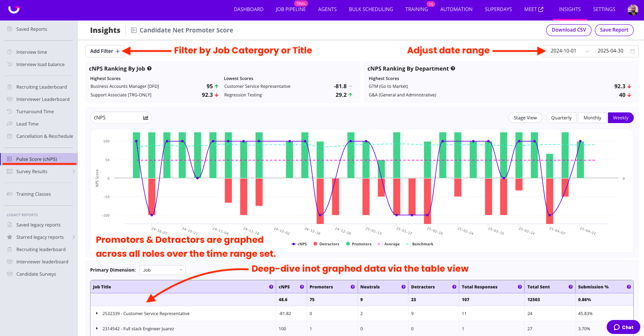
Task: Click the Interview time clock icon
Action: pos(9,52)
